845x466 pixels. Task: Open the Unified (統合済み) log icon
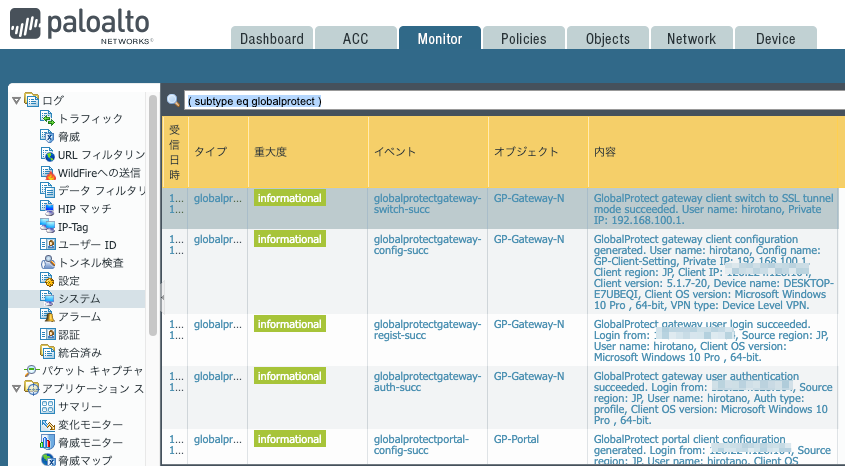(x=47, y=352)
